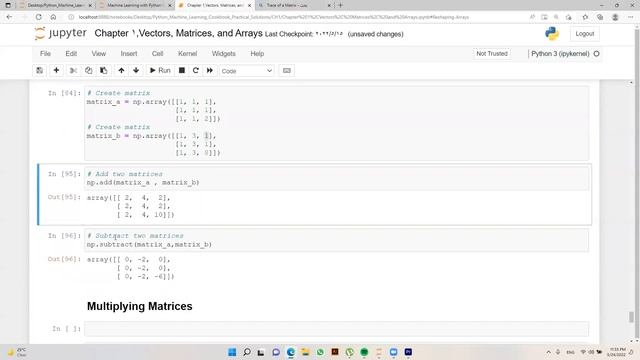Click the Not Trusted button
This screenshot has width=640, height=360.
pos(492,53)
